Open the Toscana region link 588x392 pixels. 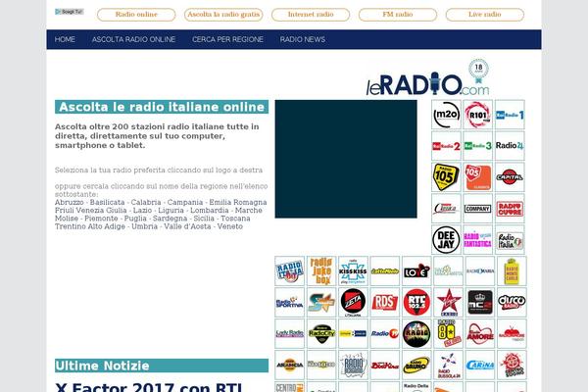click(235, 219)
